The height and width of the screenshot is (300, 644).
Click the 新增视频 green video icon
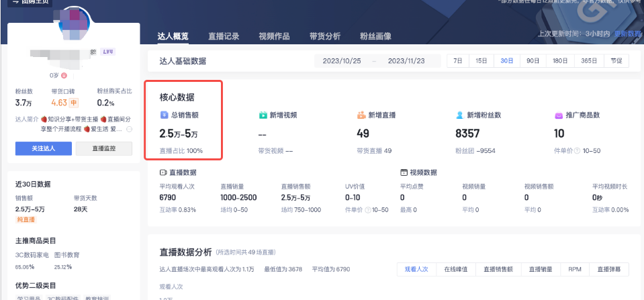tap(263, 115)
